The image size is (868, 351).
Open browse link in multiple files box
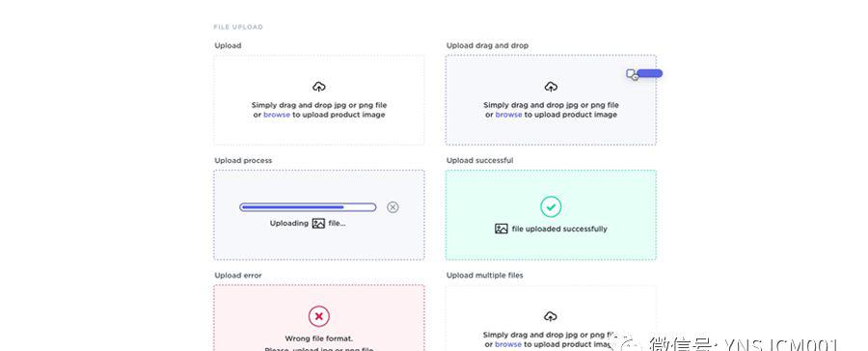(x=508, y=344)
